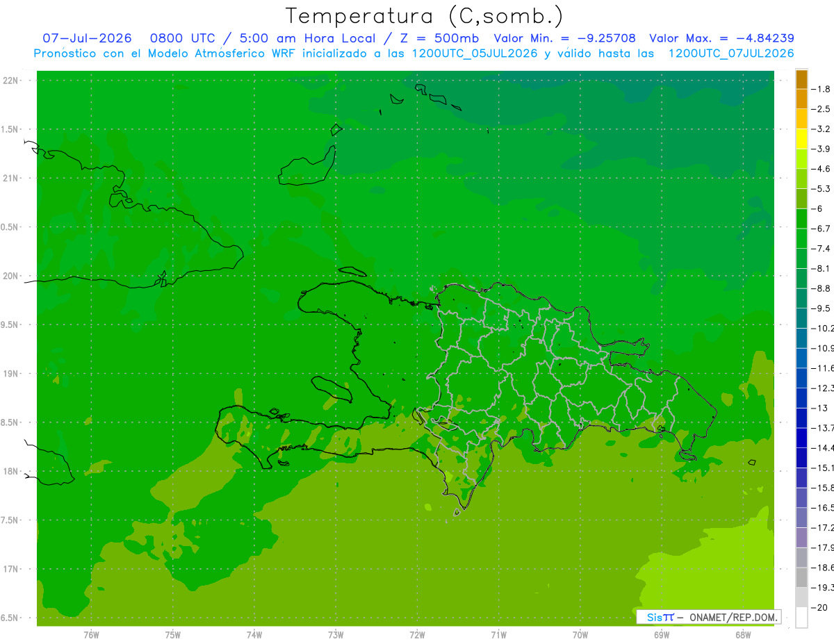Image resolution: width=834 pixels, height=644 pixels.
Task: Click the '69W' longitude label
Action: pyautogui.click(x=662, y=635)
